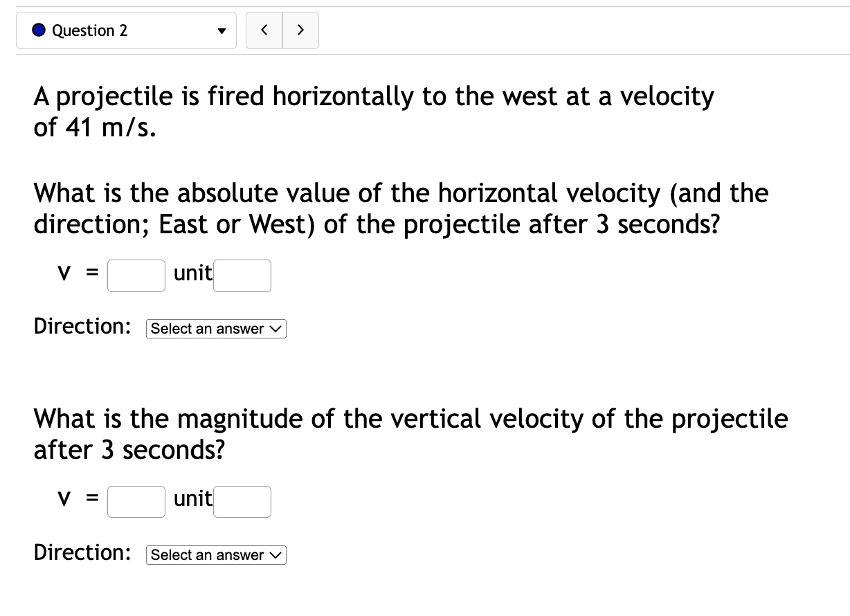Viewport: 850px width, 616px height.
Task: Click the left chevron navigation arrow
Action: 264,30
